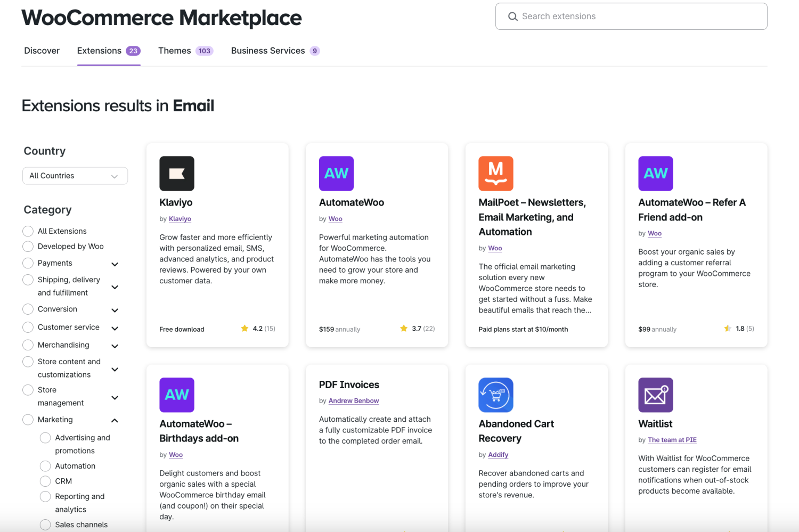
Task: Collapse the Marketing category
Action: [x=115, y=420]
